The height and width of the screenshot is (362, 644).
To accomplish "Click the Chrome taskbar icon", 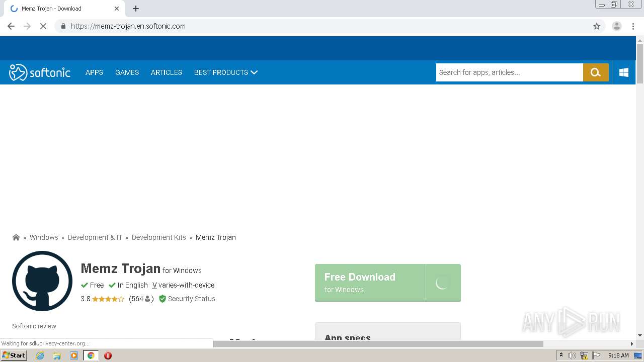I will (x=91, y=355).
